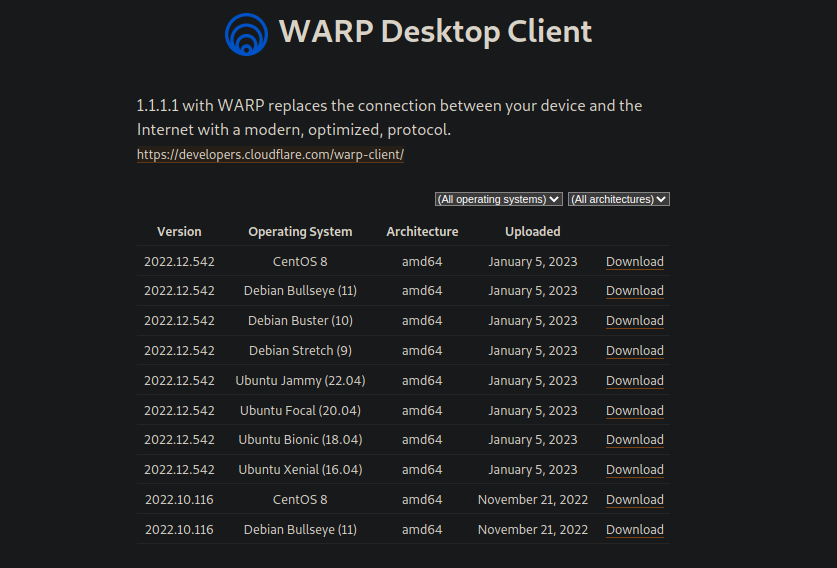
Task: Select the Debian Stretch (9) cell
Action: click(x=300, y=350)
